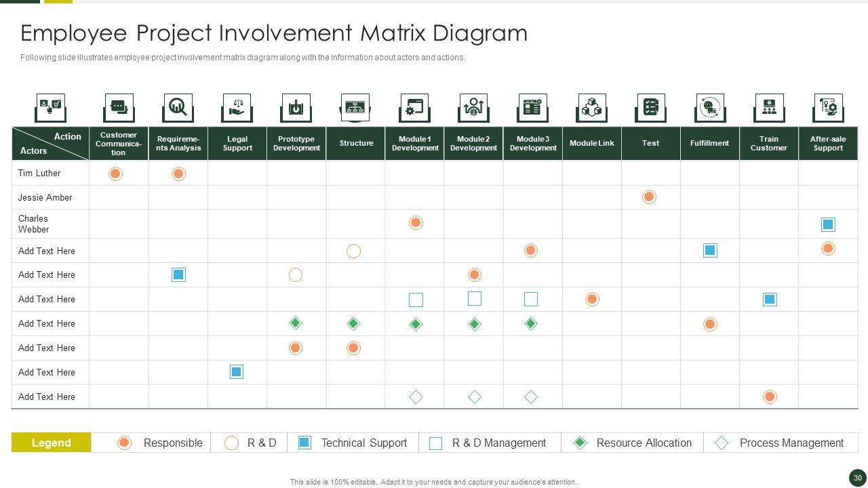Select the subtitle beginning 'Following slide illustrates'

[x=243, y=58]
